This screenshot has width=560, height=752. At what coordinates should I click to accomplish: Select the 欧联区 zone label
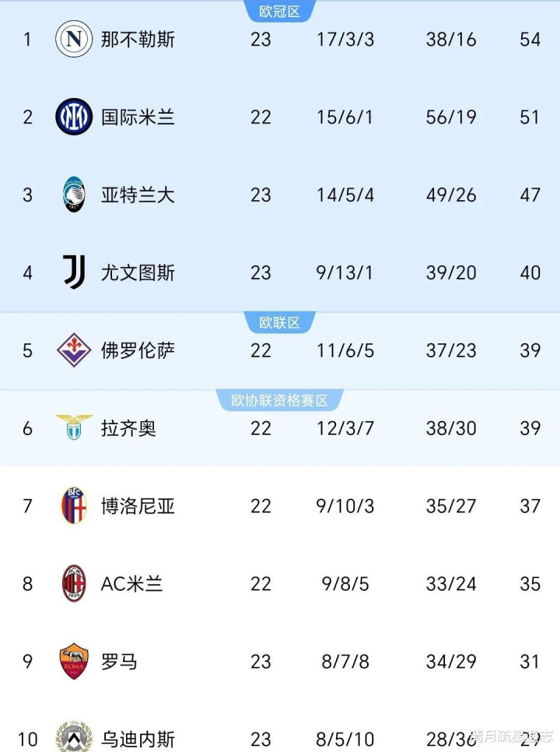pos(279,322)
